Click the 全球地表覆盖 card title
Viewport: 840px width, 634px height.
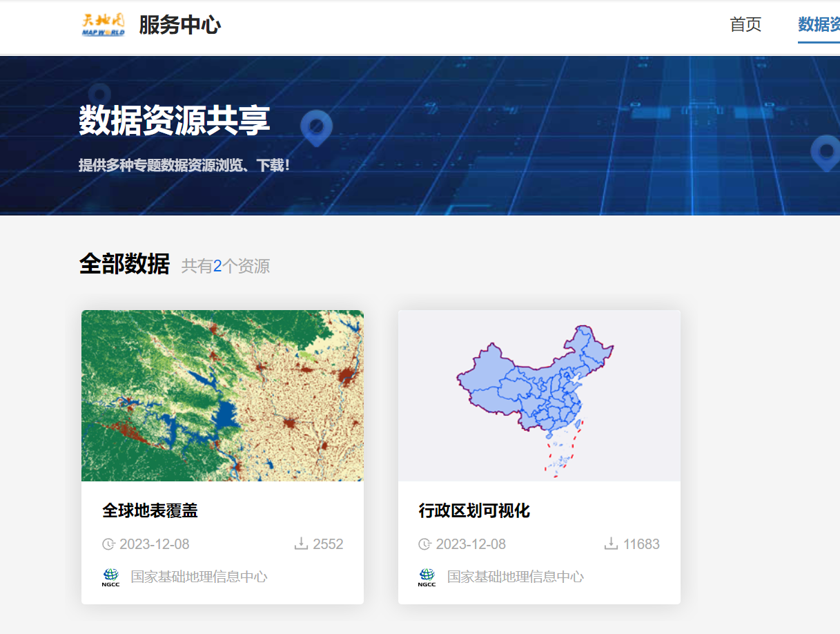click(150, 510)
